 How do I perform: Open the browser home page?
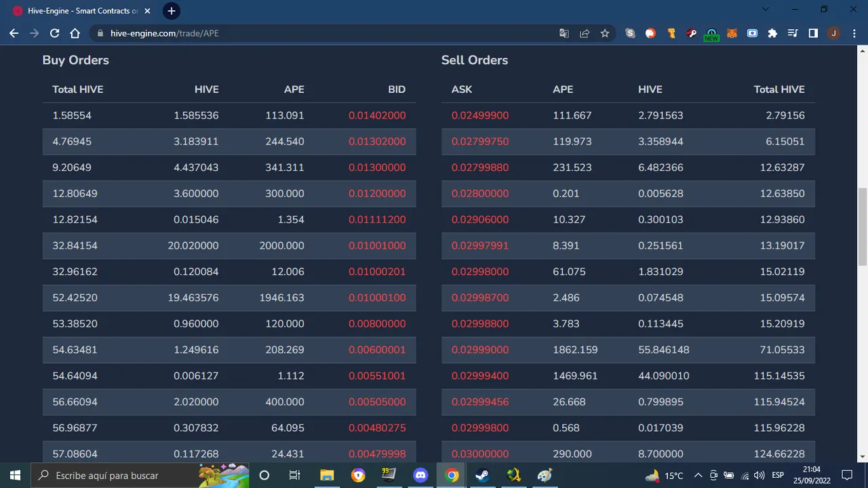(75, 33)
